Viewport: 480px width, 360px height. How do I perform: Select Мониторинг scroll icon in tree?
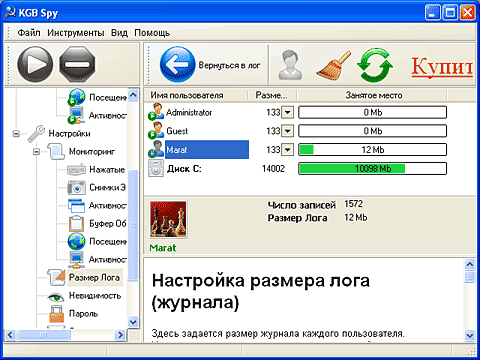[x=56, y=151]
